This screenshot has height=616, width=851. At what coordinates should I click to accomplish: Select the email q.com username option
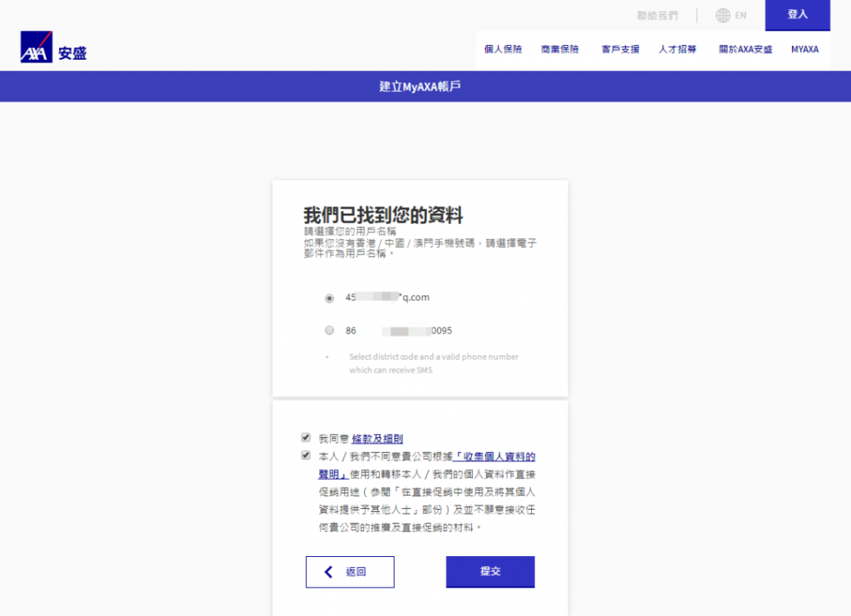pos(329,298)
